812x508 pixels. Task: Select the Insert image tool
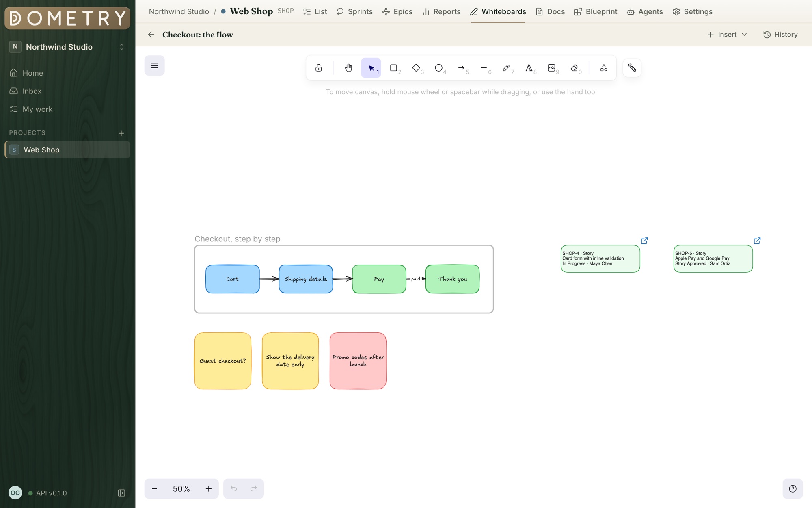point(551,68)
